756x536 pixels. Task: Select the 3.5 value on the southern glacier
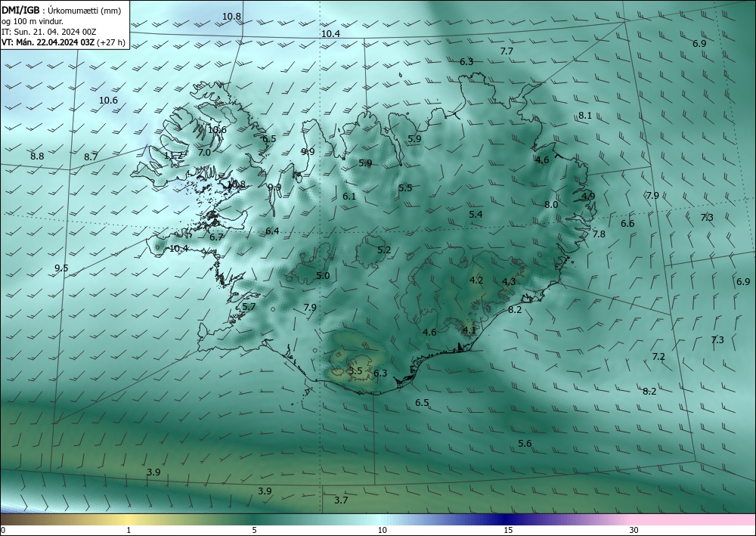pyautogui.click(x=355, y=370)
